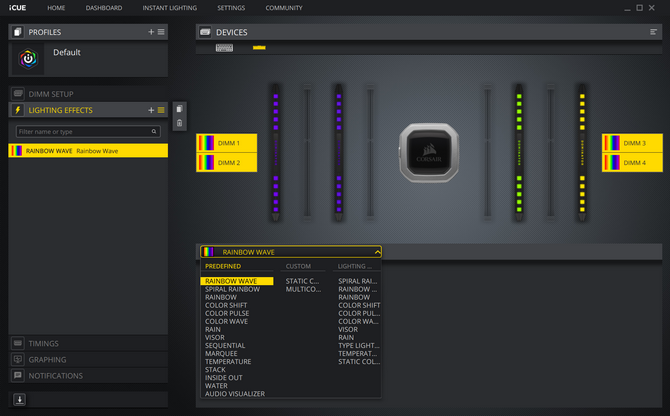Click DIMM 4 rainbow color swatch
670x416 pixels.
click(x=612, y=163)
